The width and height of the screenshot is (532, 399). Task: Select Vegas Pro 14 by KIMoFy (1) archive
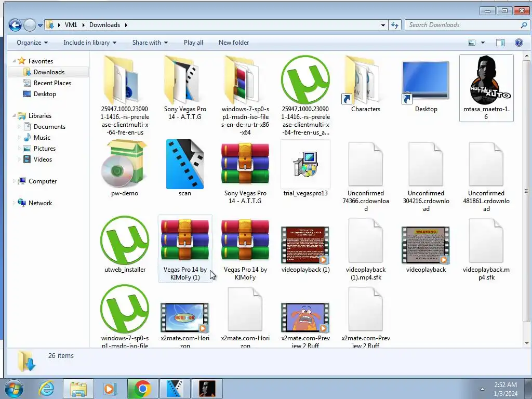(x=185, y=249)
